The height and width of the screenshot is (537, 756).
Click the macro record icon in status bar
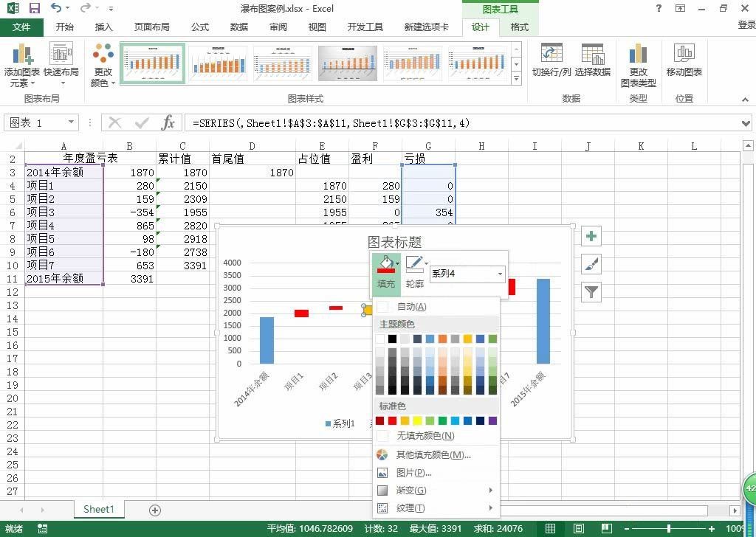click(42, 529)
